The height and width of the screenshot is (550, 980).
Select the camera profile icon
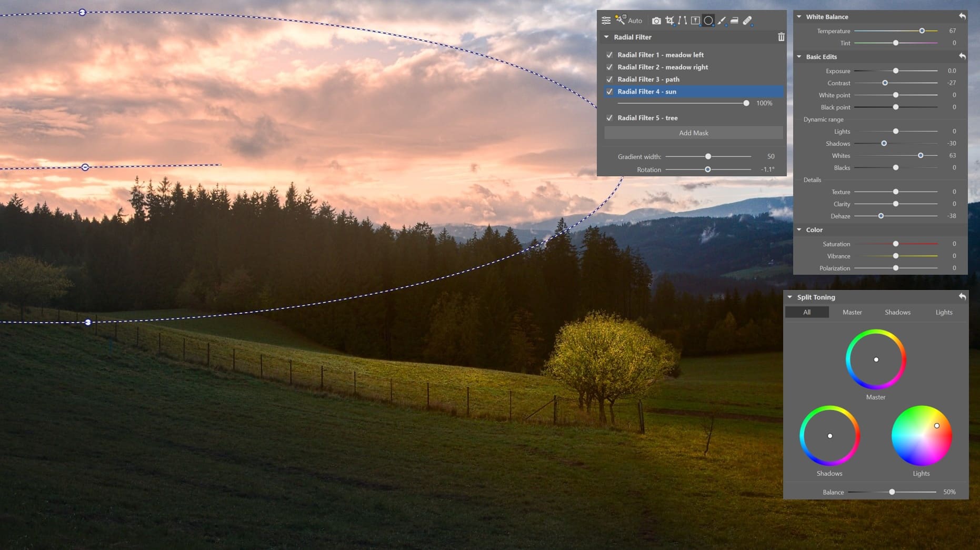pyautogui.click(x=656, y=21)
